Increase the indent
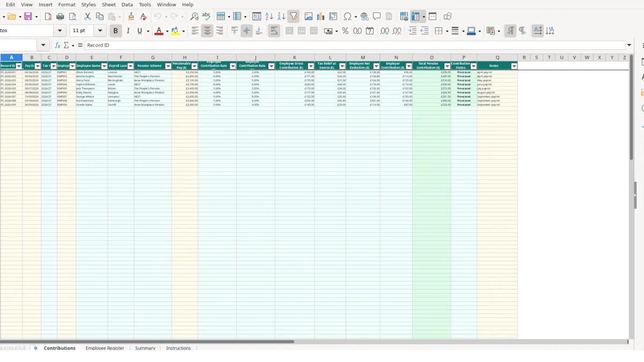Image resolution: width=644 pixels, height=362 pixels. click(412, 31)
